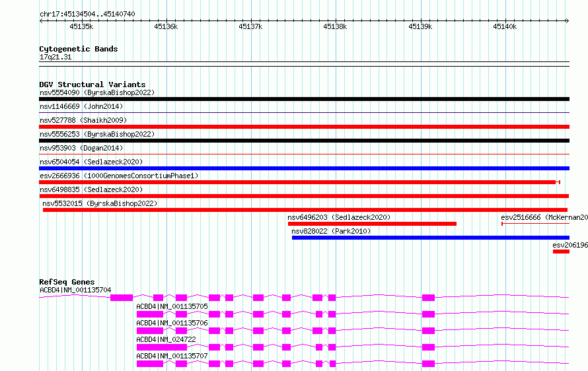Open variant label nsv953903 (Dogan2014)
This screenshot has height=371, width=588.
(x=81, y=148)
